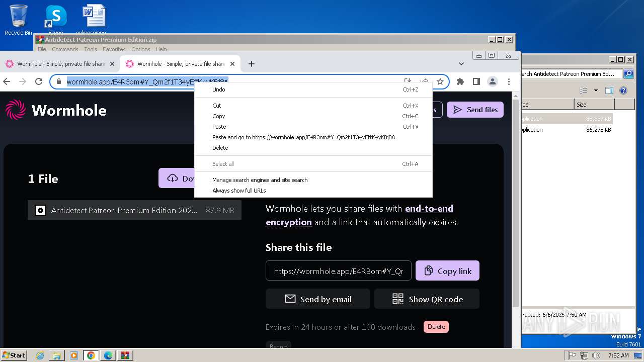Open Manage search engines and site search
The width and height of the screenshot is (644, 362).
pos(313,180)
